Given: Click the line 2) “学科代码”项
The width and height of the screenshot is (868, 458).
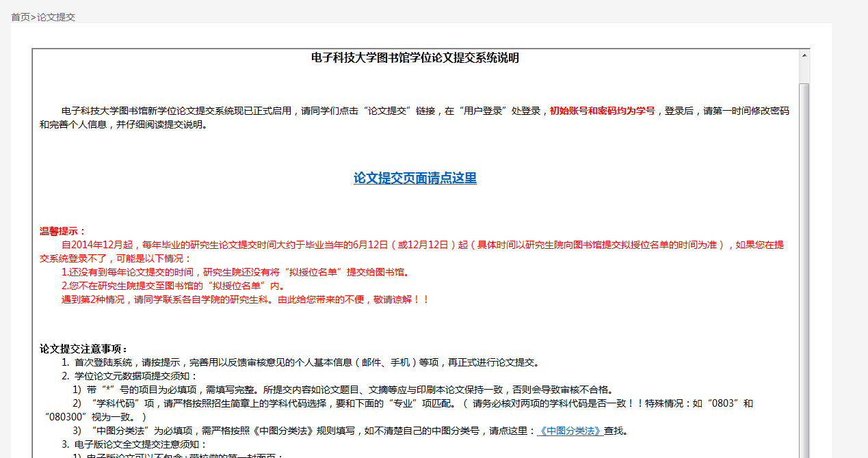Looking at the screenshot, I should (x=413, y=403).
